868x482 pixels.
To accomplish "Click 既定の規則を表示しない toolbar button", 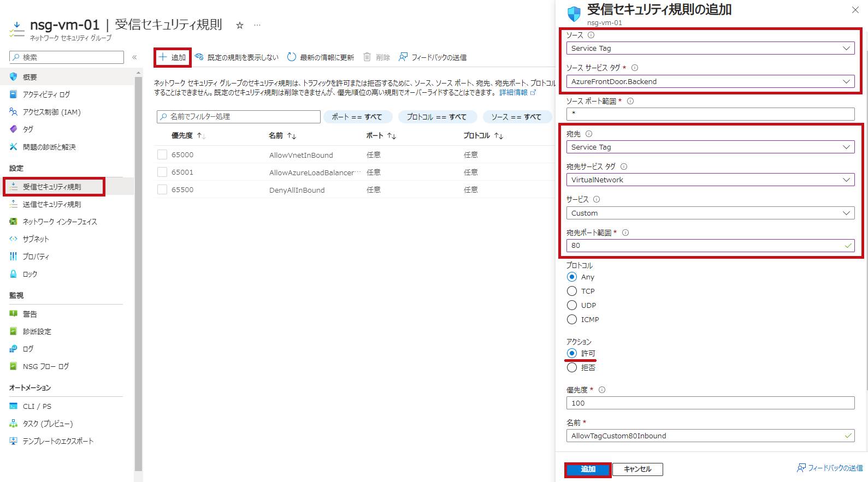I will [237, 57].
